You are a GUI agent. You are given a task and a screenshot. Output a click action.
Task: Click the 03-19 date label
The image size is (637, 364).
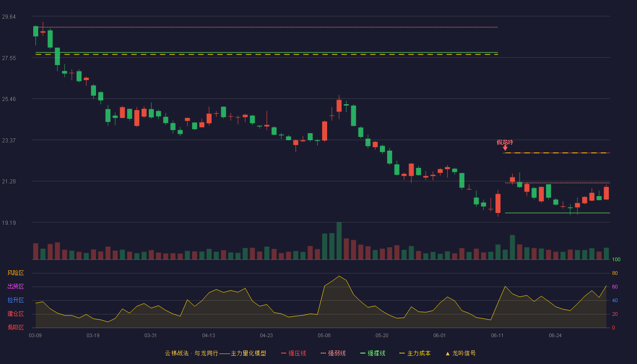pos(93,335)
